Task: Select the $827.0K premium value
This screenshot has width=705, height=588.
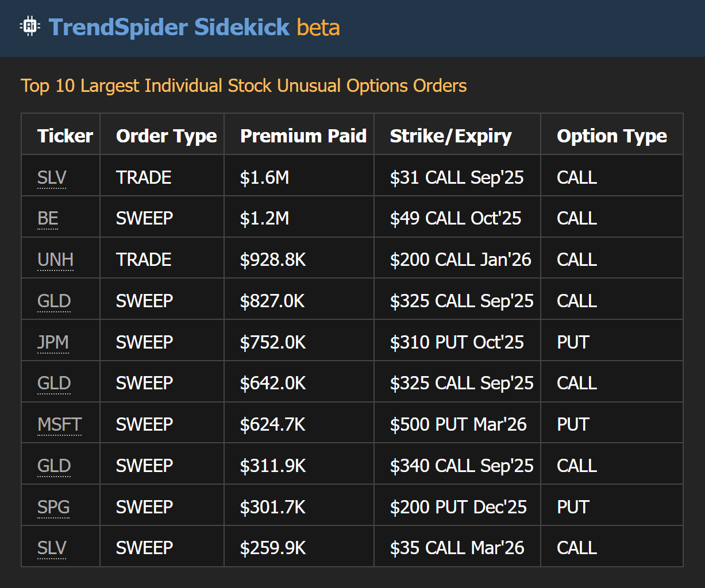Action: [273, 301]
